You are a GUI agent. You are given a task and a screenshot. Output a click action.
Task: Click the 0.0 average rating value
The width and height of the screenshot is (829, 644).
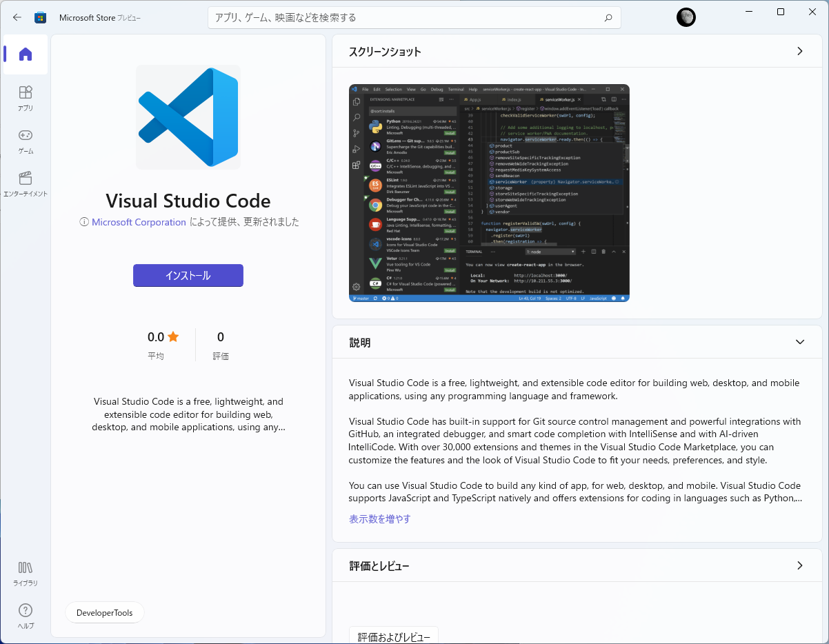(156, 337)
